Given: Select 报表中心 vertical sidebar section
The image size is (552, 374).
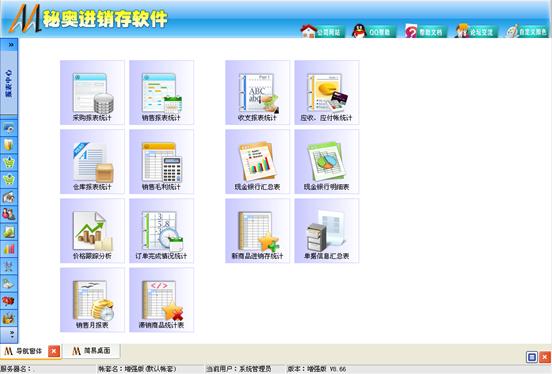Looking at the screenshot, I should click(x=9, y=83).
